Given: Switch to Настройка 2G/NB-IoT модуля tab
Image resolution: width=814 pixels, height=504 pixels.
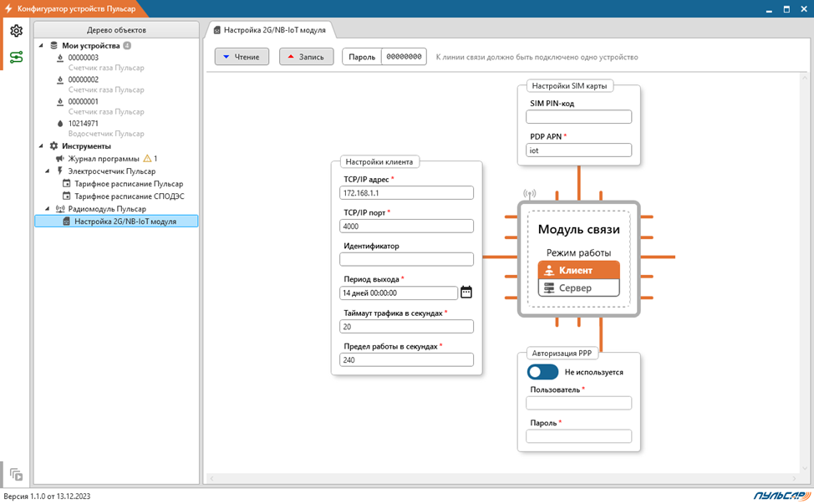Looking at the screenshot, I should tap(269, 30).
